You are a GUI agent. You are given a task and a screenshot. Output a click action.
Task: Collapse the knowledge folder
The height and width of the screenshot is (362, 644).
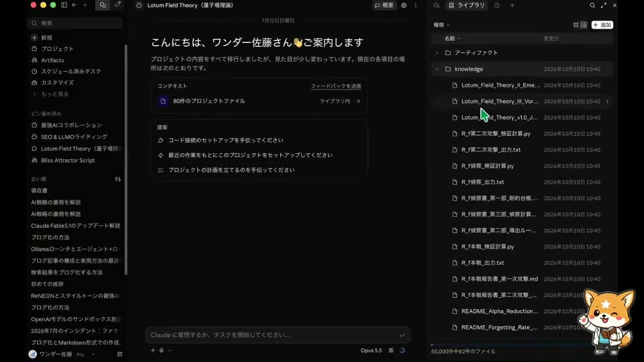point(437,69)
